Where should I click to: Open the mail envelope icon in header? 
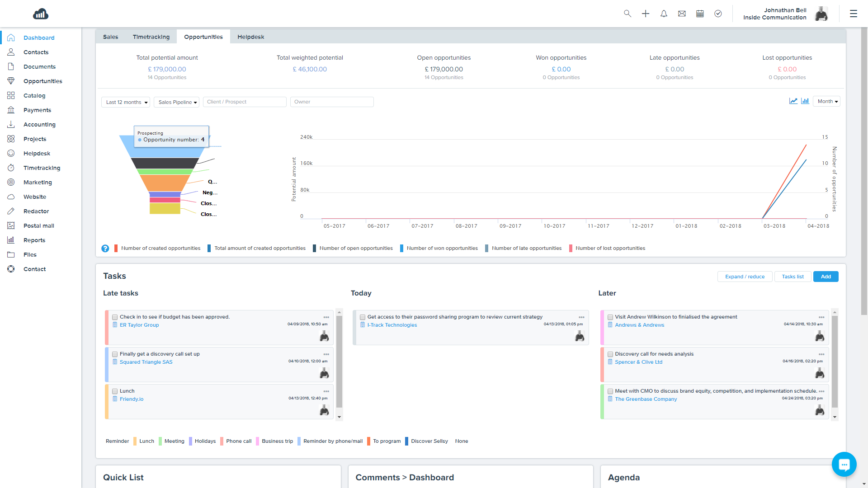(x=682, y=14)
